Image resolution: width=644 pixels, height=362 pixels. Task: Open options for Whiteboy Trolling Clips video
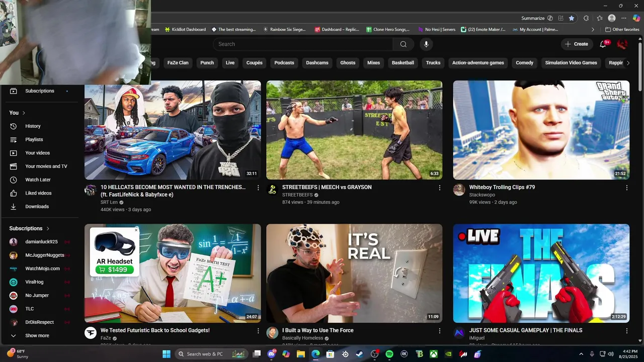click(x=626, y=188)
